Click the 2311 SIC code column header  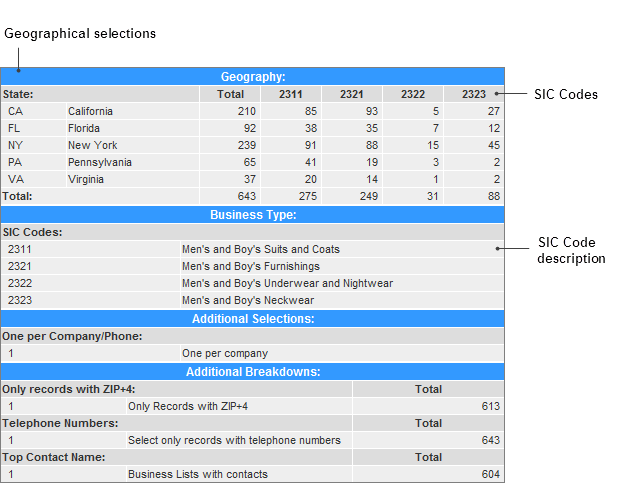291,94
